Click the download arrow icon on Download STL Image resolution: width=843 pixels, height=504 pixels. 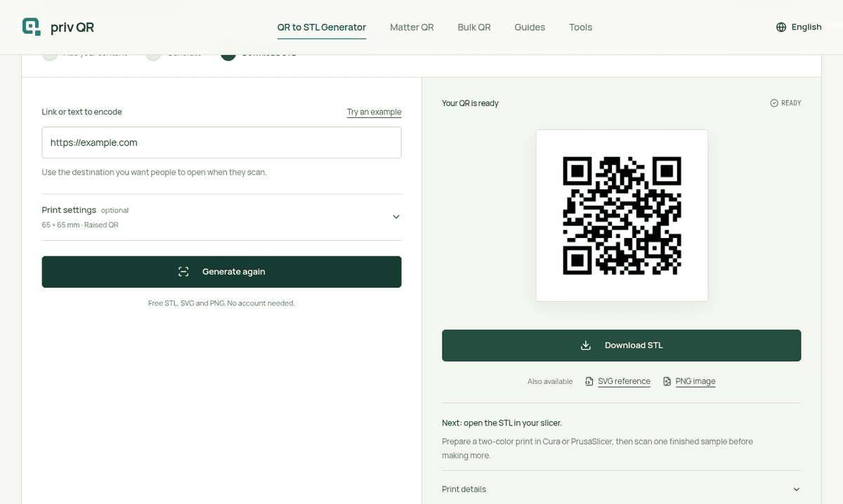[586, 345]
